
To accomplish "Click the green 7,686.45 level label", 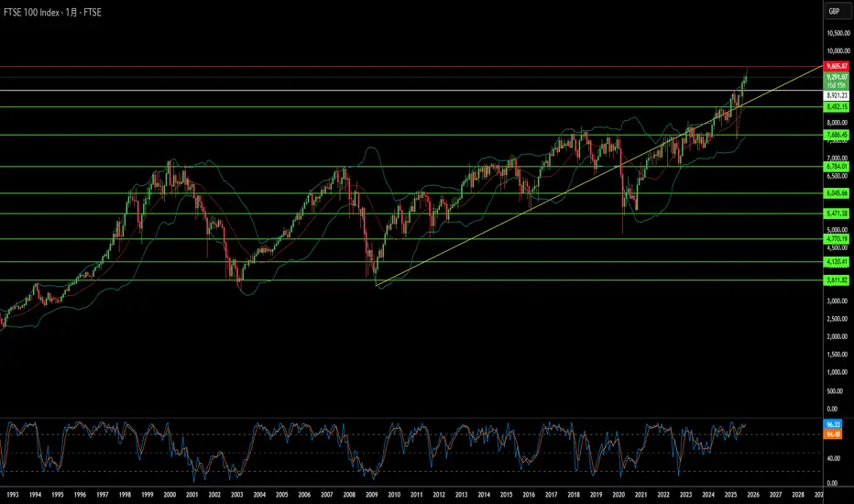I will [x=837, y=135].
